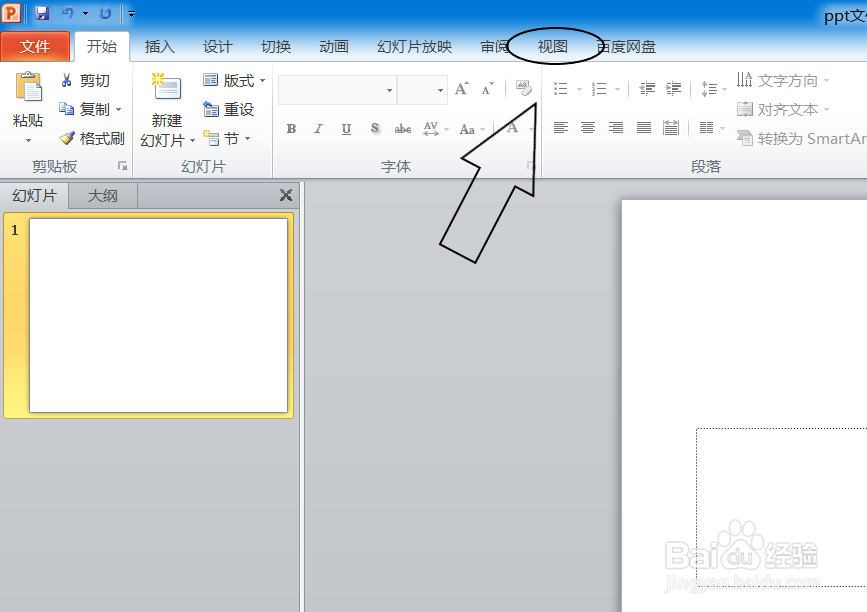This screenshot has width=867, height=612.
Task: Open the 节 (Section) dropdown
Action: tap(227, 138)
